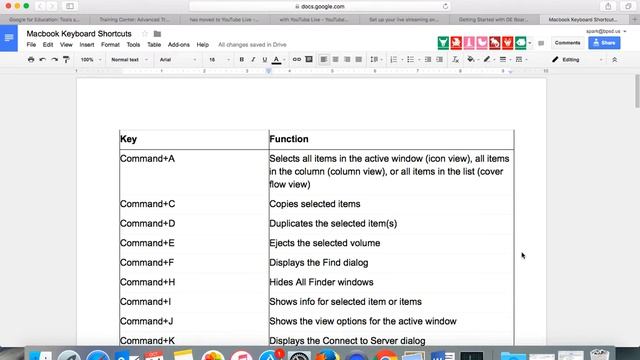The height and width of the screenshot is (360, 640).
Task: Open the line spacing dropdown
Action: pos(376,60)
